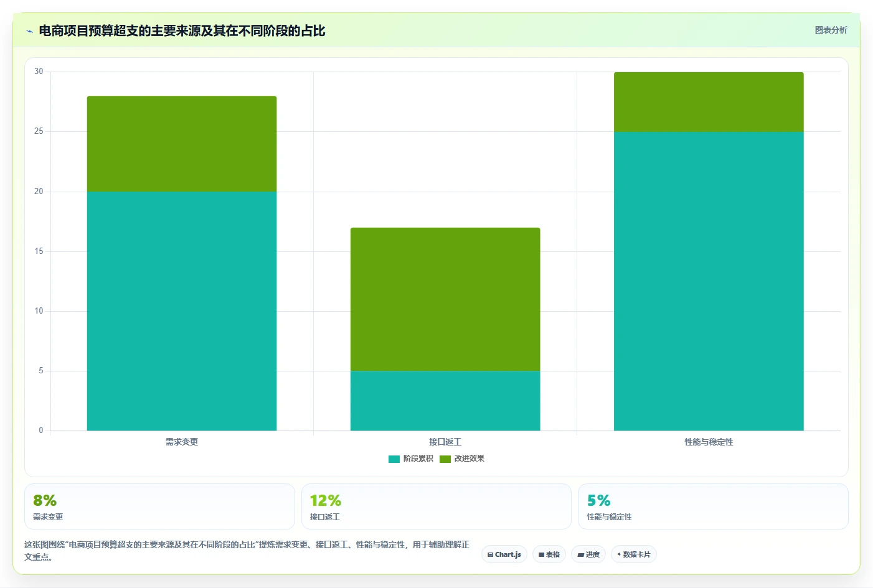Click the 接口返工 label in the stat card

[x=325, y=517]
